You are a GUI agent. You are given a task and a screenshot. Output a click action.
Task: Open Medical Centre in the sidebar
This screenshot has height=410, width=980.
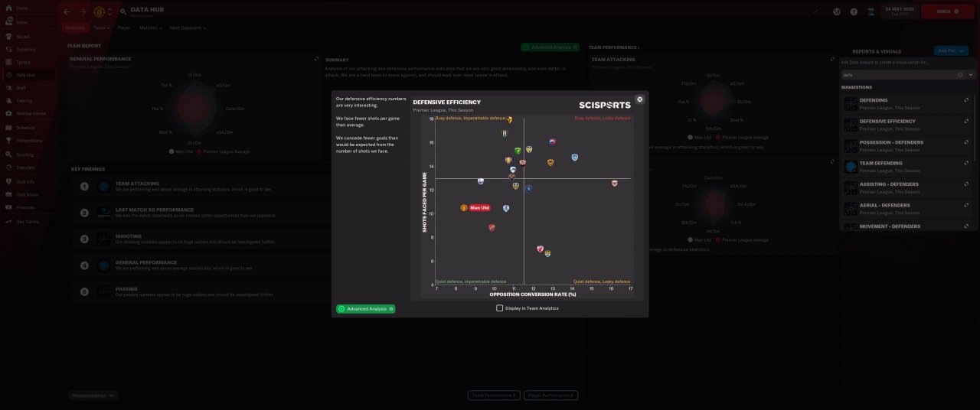(29, 114)
